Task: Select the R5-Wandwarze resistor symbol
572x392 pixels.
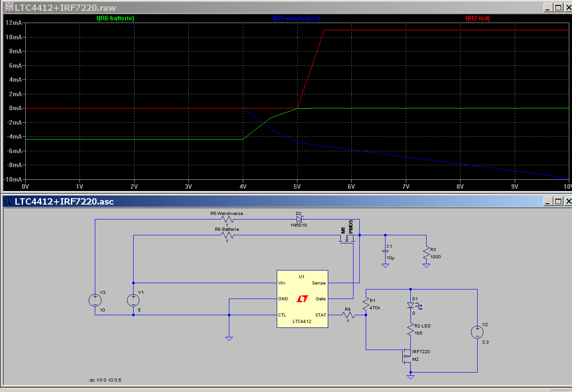Action: 227,219
